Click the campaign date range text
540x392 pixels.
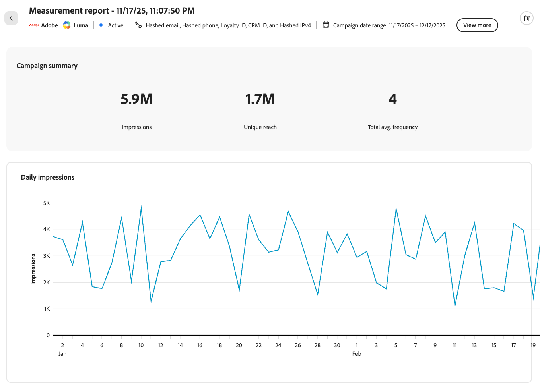pos(389,25)
